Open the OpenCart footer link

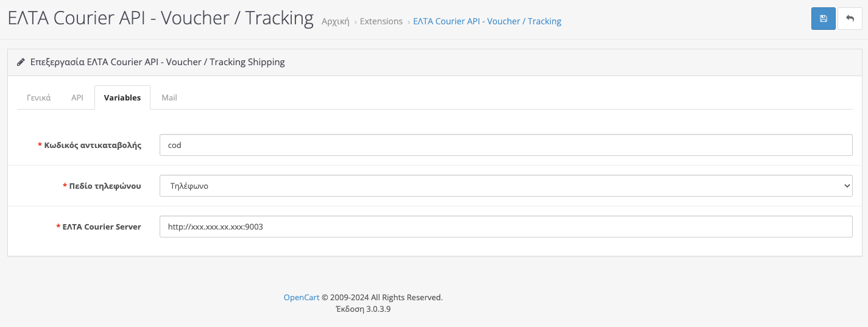coord(302,298)
